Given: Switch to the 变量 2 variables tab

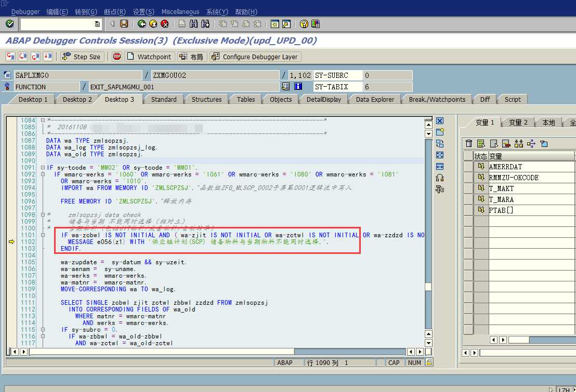Looking at the screenshot, I should tap(518, 123).
